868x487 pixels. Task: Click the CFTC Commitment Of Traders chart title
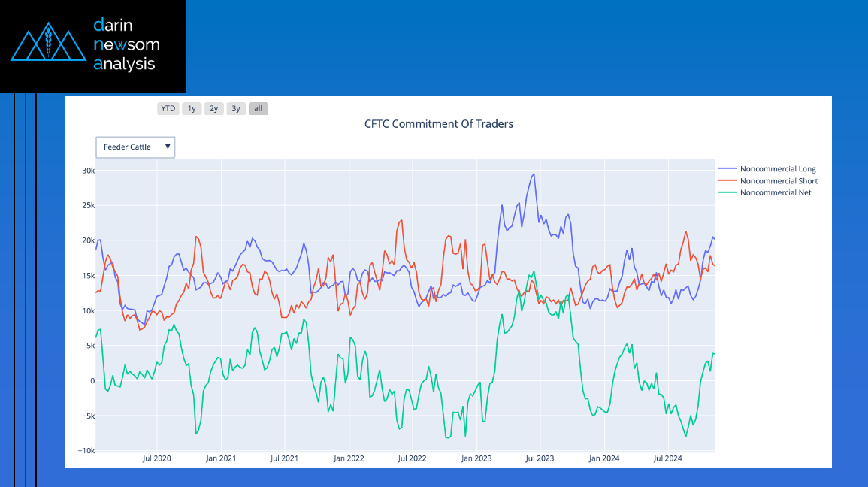(438, 124)
